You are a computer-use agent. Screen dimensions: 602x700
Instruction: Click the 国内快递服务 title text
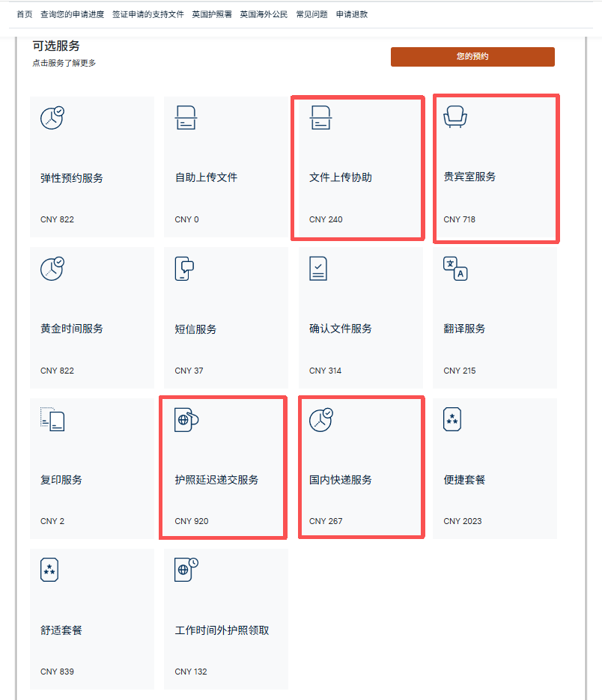pos(340,480)
